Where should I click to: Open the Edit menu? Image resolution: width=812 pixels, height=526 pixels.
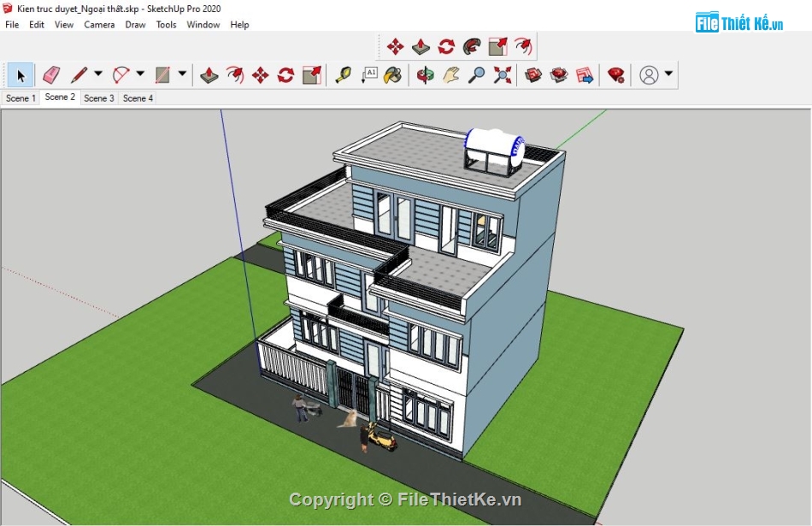click(x=36, y=24)
